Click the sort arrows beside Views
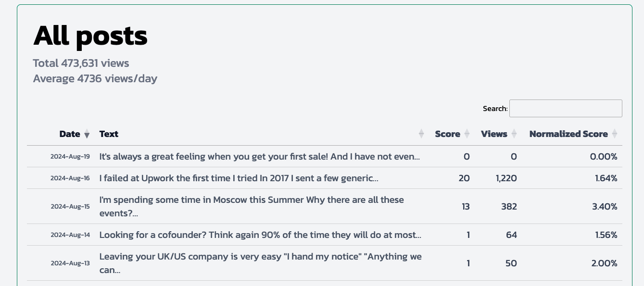Viewport: 644px width, 286px height. [514, 134]
